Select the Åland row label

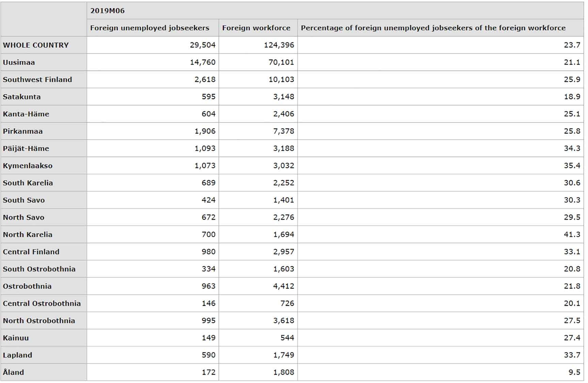pyautogui.click(x=13, y=372)
